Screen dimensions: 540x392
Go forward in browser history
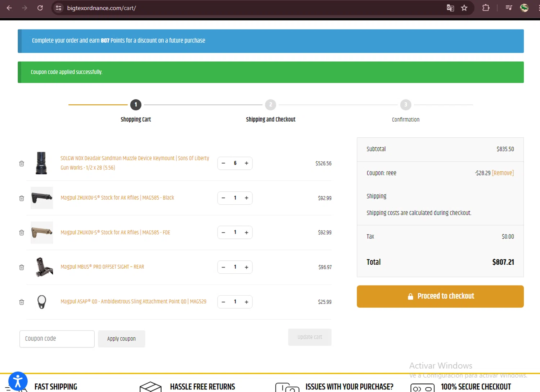click(24, 8)
